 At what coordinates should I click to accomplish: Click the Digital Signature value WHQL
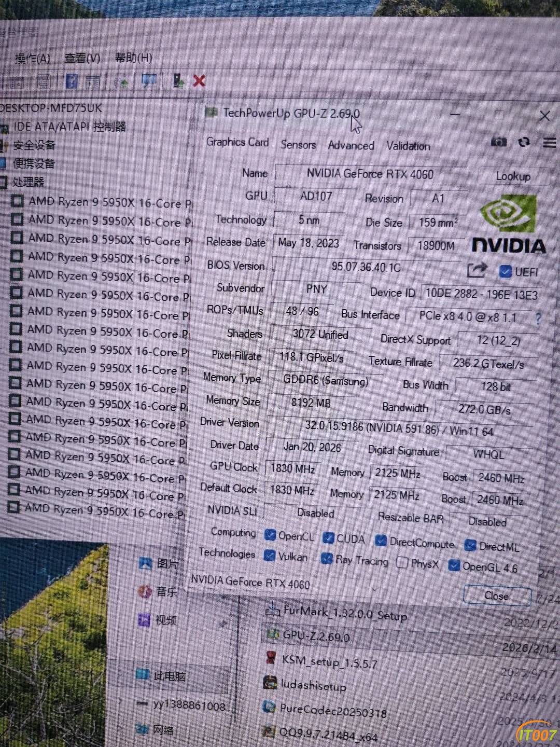click(x=488, y=454)
